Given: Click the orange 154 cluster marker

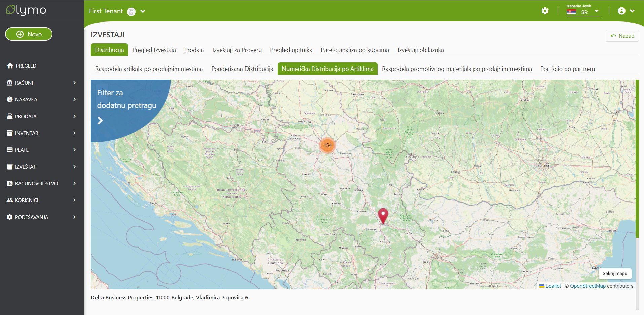Looking at the screenshot, I should pos(327,145).
